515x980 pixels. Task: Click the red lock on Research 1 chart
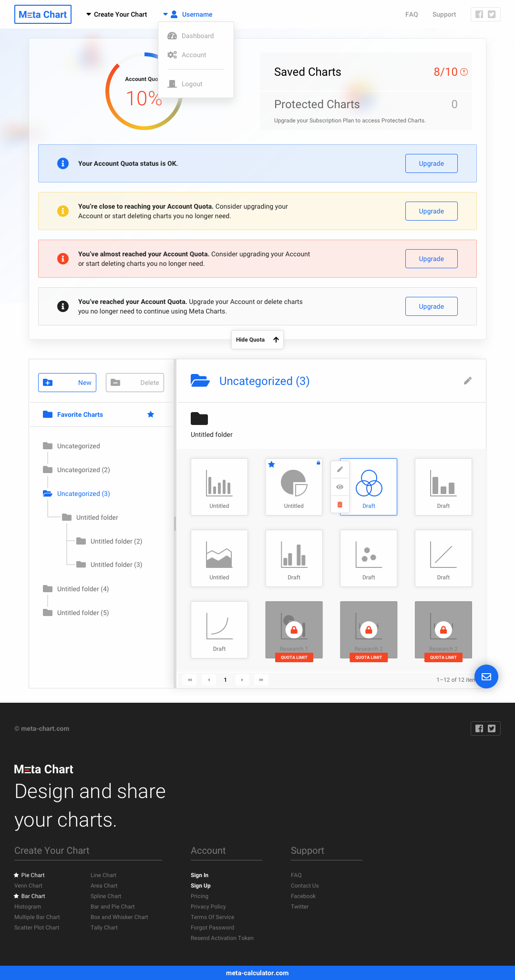(x=294, y=630)
